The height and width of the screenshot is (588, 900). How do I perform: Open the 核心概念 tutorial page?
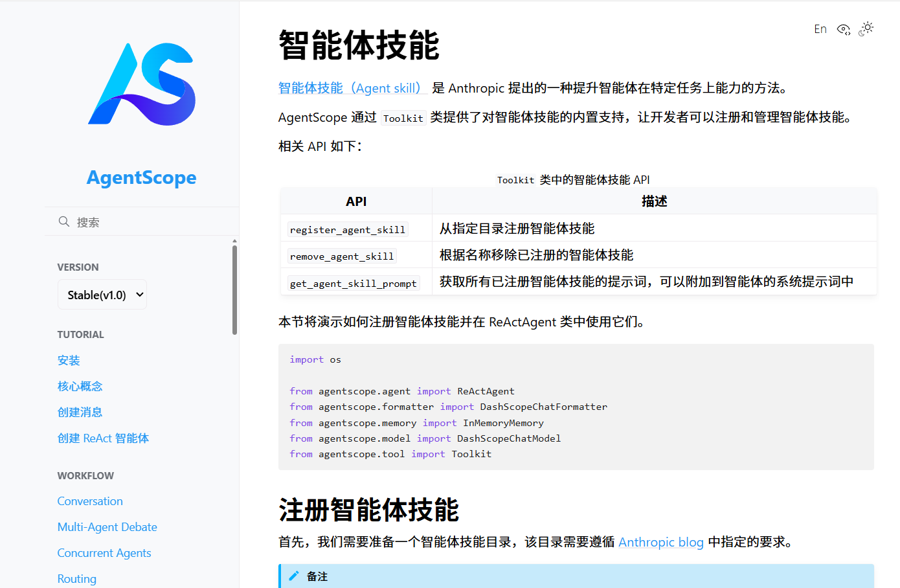(80, 387)
